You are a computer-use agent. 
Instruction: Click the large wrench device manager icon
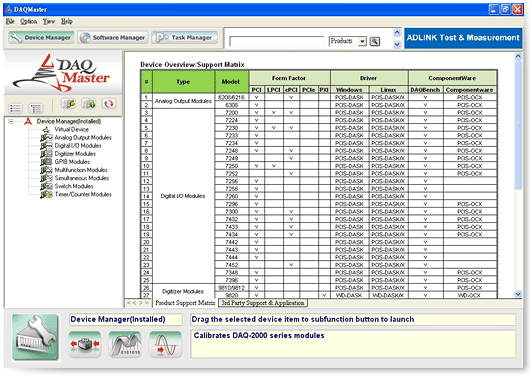tap(35, 337)
